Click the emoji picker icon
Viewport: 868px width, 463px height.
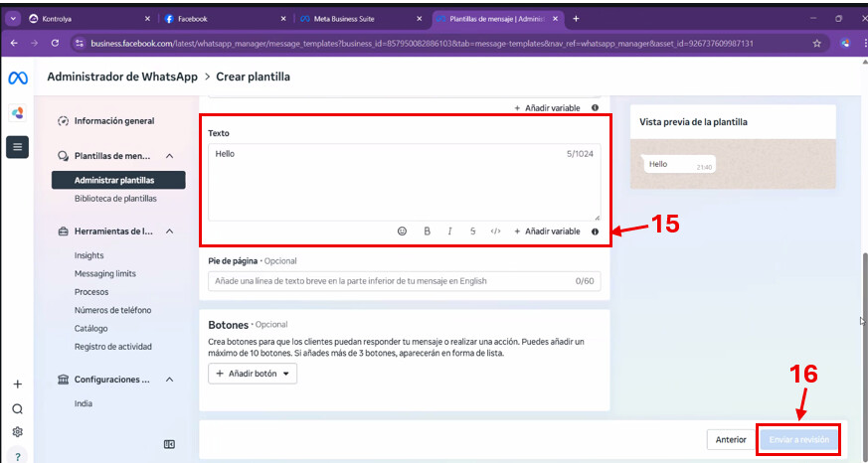pos(402,231)
